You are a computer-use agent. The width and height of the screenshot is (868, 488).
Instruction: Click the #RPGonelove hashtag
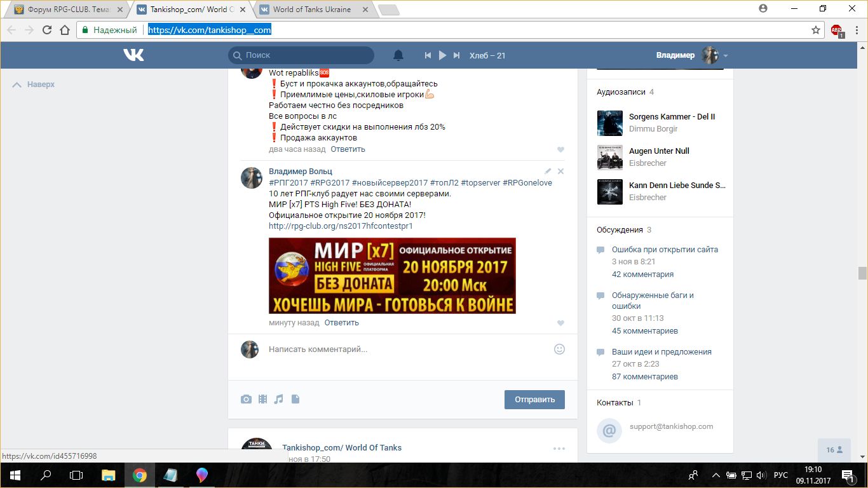tap(527, 183)
